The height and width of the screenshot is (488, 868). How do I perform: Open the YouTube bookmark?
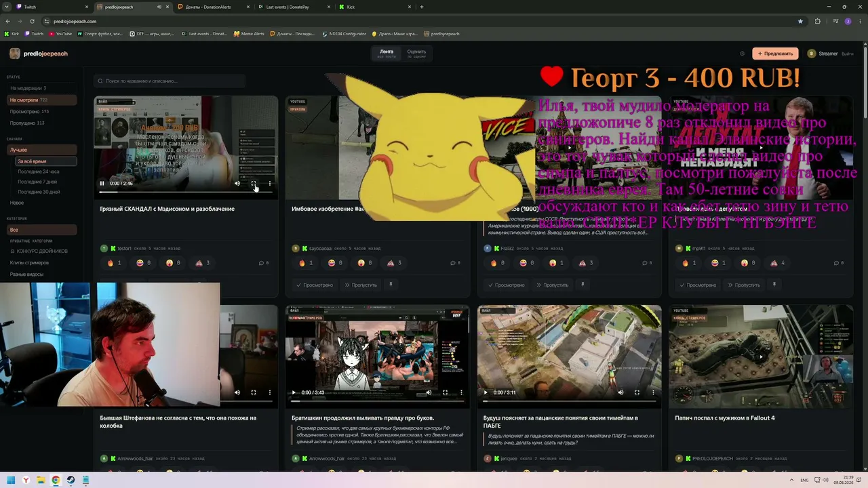(60, 33)
